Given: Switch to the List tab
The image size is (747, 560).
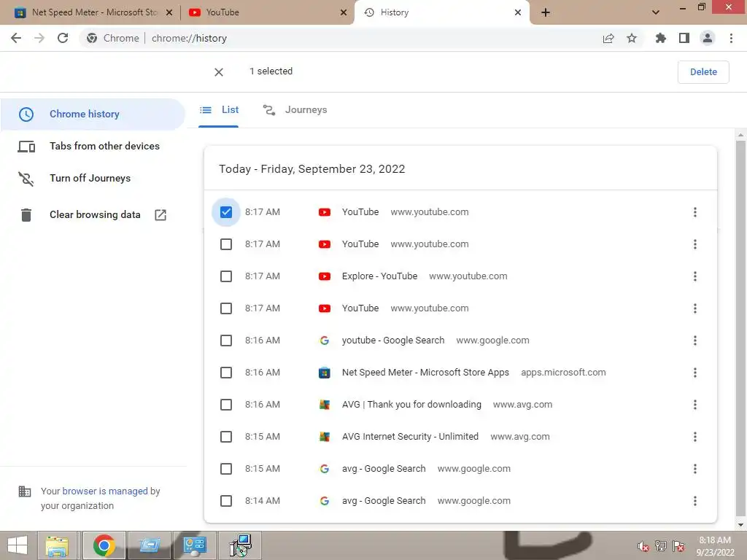Looking at the screenshot, I should click(219, 110).
